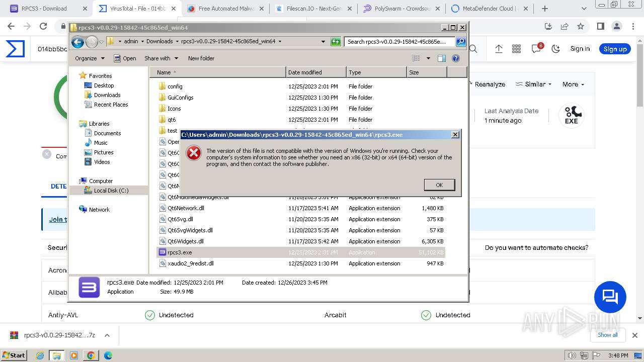Click OK in the incompatibility error dialog
644x362 pixels.
pos(439,185)
